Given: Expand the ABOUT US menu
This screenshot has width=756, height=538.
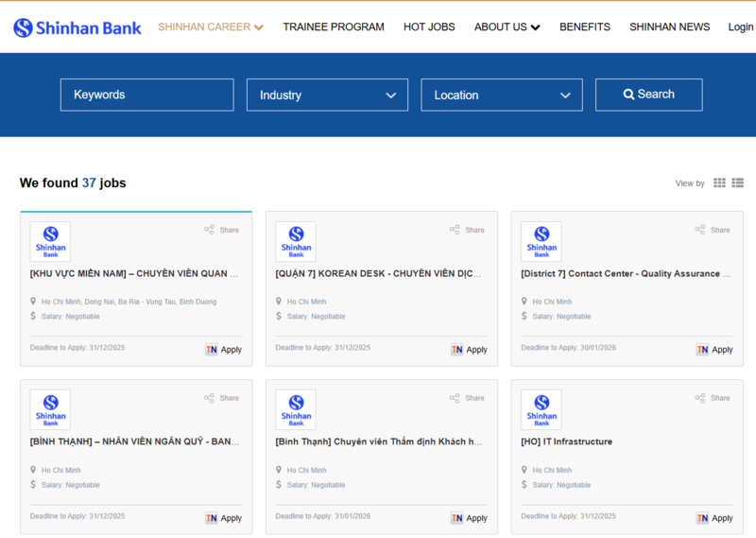Looking at the screenshot, I should pyautogui.click(x=507, y=27).
